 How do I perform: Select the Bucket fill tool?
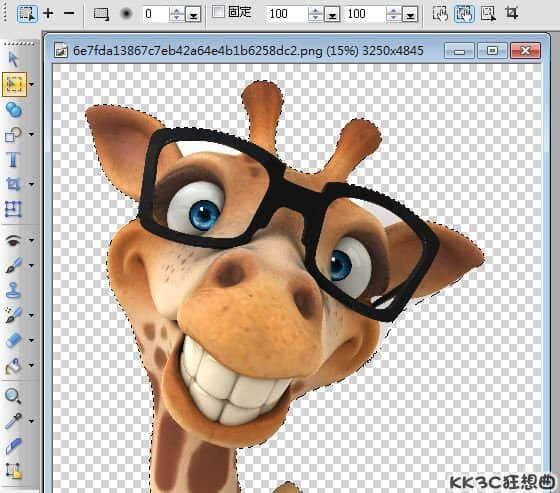point(14,365)
